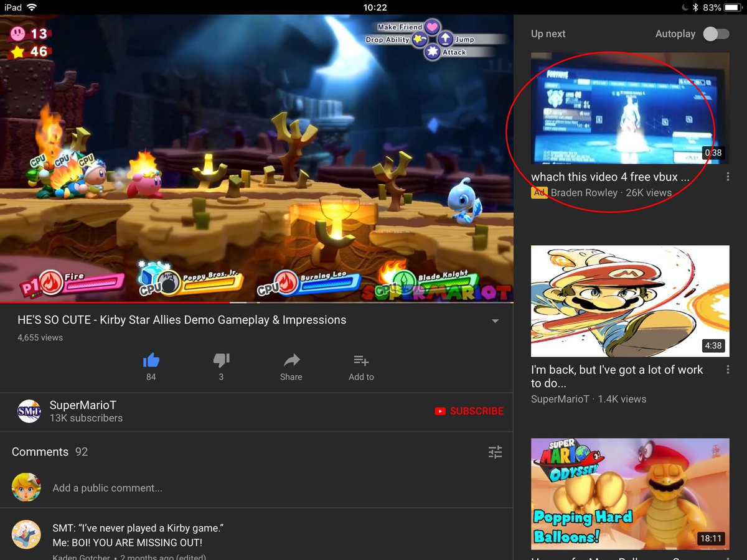Play the Mario artwork video thumbnail
This screenshot has width=747, height=560.
tap(630, 301)
